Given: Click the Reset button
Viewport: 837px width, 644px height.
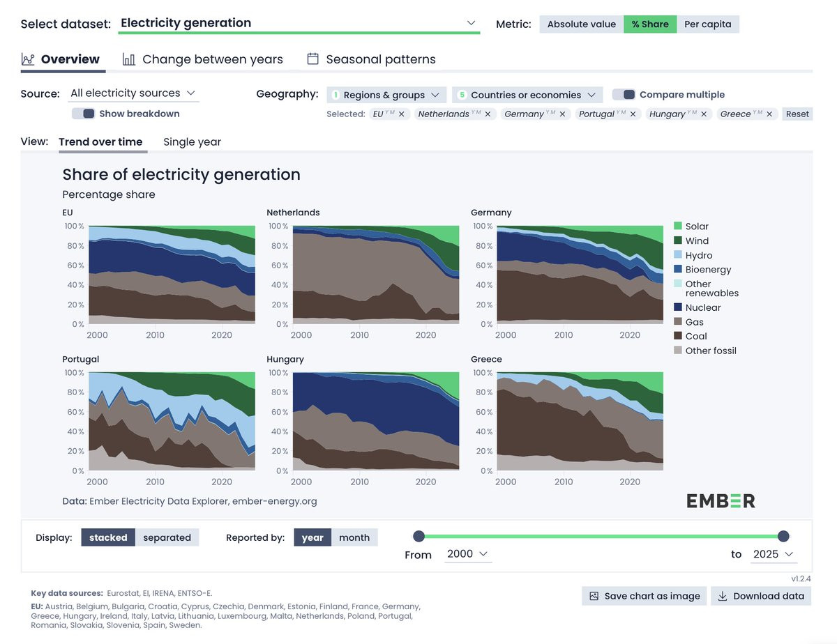Looking at the screenshot, I should point(797,114).
